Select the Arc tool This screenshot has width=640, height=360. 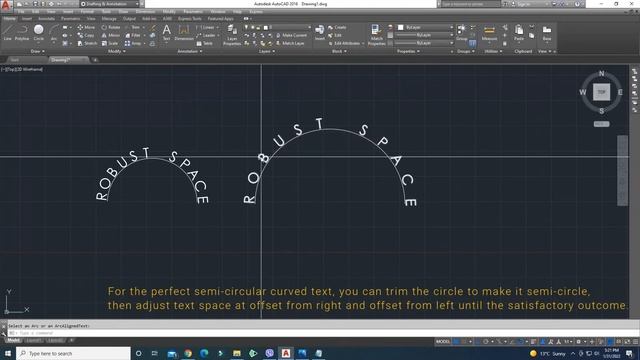click(53, 32)
